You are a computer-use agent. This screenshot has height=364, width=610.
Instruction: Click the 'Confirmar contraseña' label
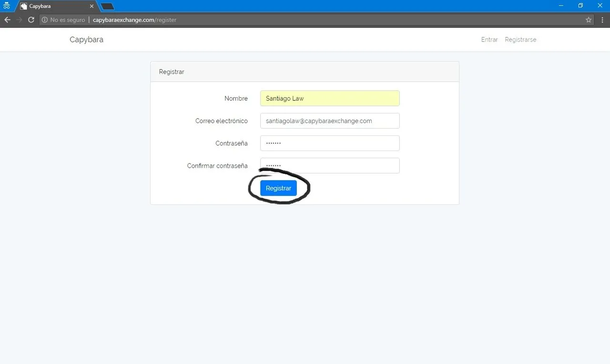coord(217,166)
